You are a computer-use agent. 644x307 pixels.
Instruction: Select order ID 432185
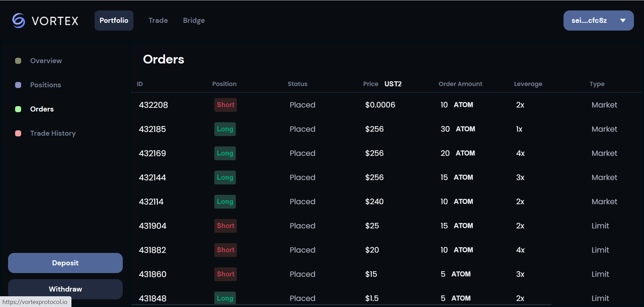(x=152, y=129)
